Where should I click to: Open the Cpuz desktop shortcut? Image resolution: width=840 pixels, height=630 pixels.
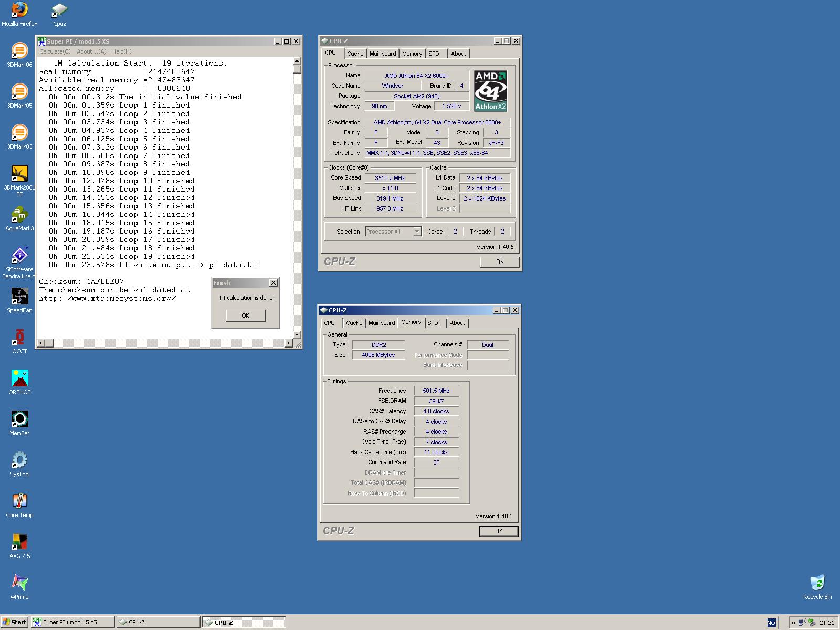(x=59, y=14)
